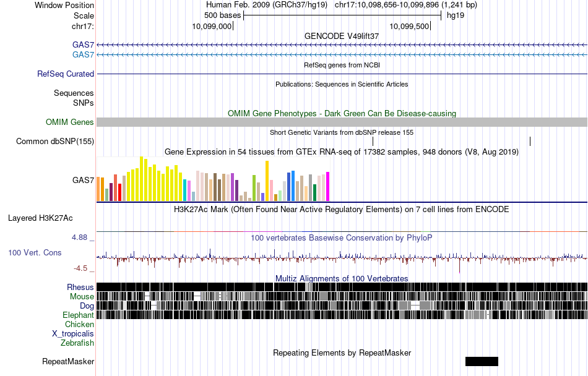Click the 500 bases scale bar
This screenshot has height=376, width=588.
(342, 15)
